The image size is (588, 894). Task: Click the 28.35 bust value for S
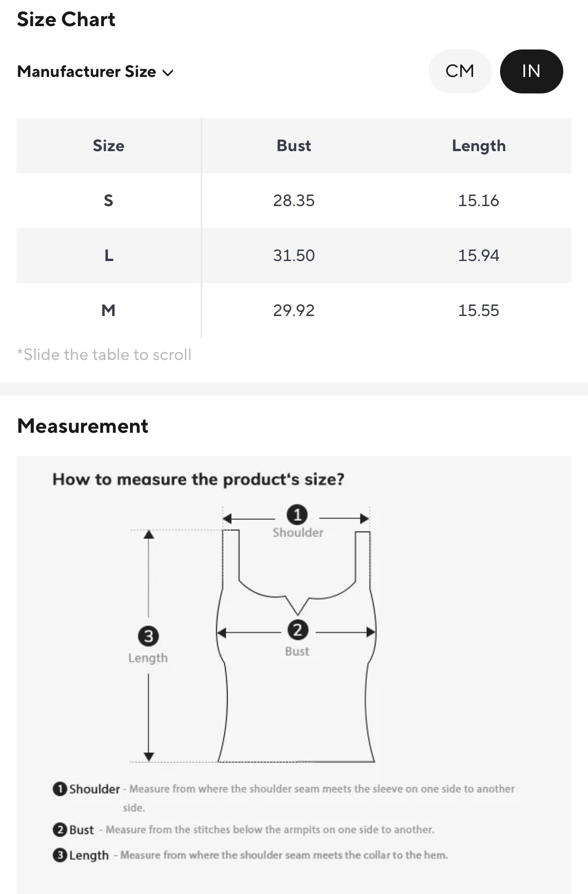point(294,201)
